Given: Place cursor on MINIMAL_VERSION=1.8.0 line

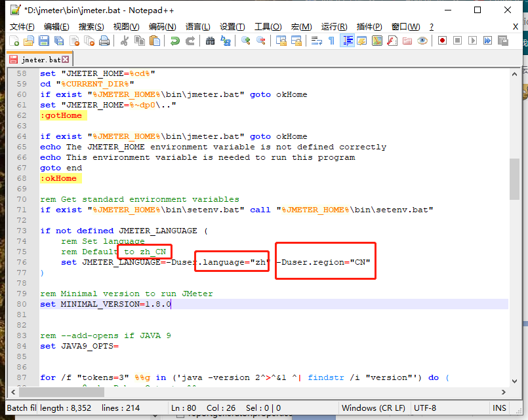Looking at the screenshot, I should (274, 304).
